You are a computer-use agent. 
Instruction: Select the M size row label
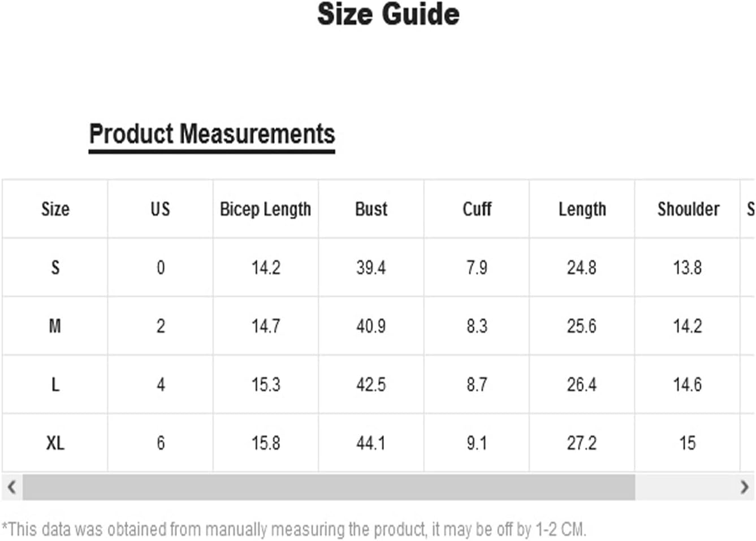[55, 326]
